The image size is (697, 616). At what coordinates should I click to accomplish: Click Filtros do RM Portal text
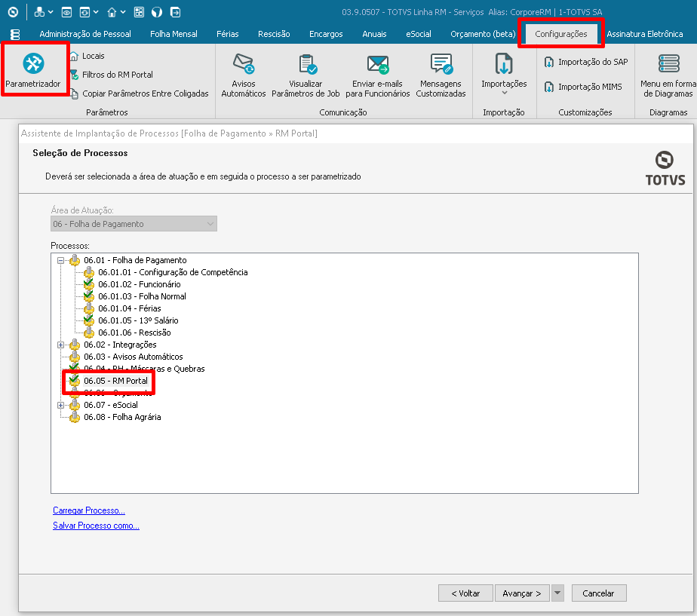[x=118, y=75]
